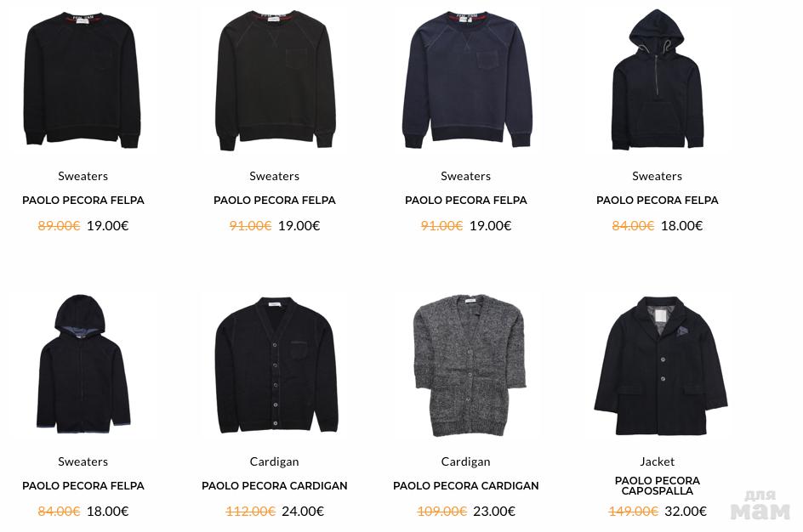Select the 32.00€ jacket price
The width and height of the screenshot is (803, 532).
[686, 511]
